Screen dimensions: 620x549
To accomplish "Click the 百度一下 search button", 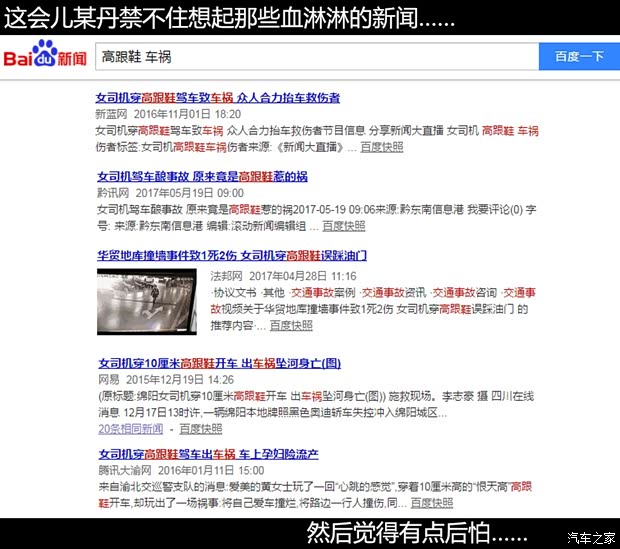I will point(579,57).
